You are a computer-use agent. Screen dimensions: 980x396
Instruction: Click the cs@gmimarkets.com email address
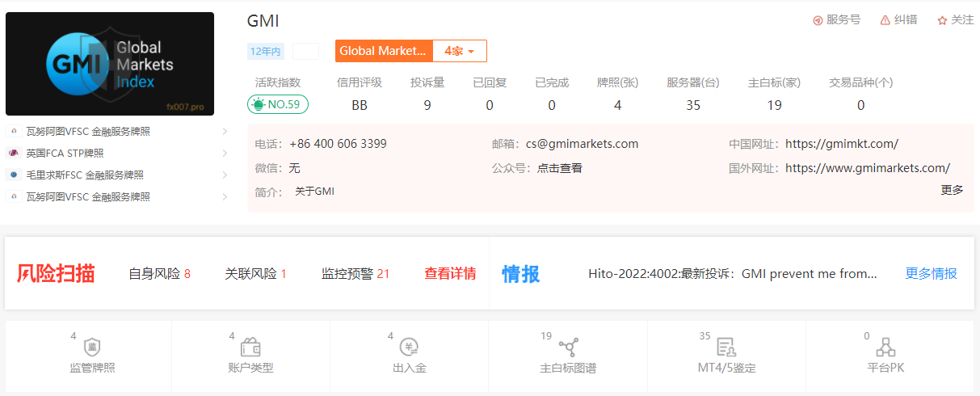582,144
